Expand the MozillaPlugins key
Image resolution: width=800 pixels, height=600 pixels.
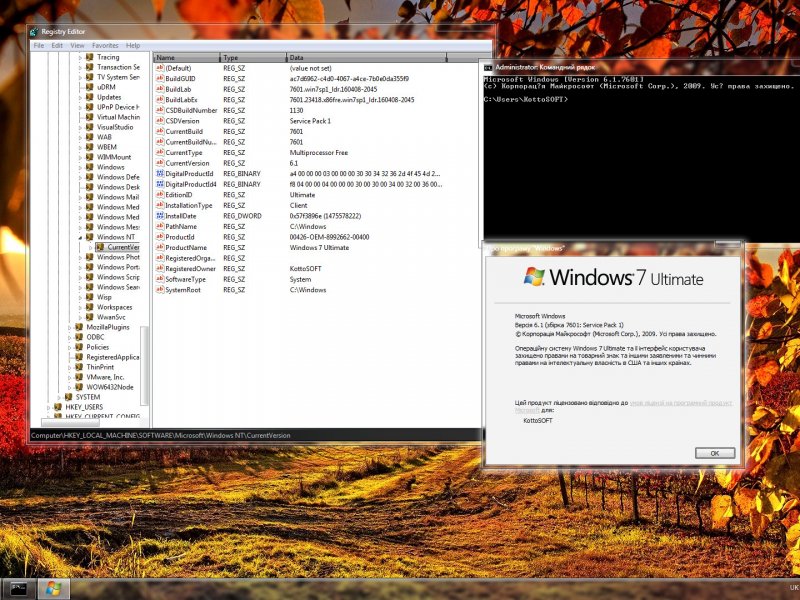coord(70,327)
